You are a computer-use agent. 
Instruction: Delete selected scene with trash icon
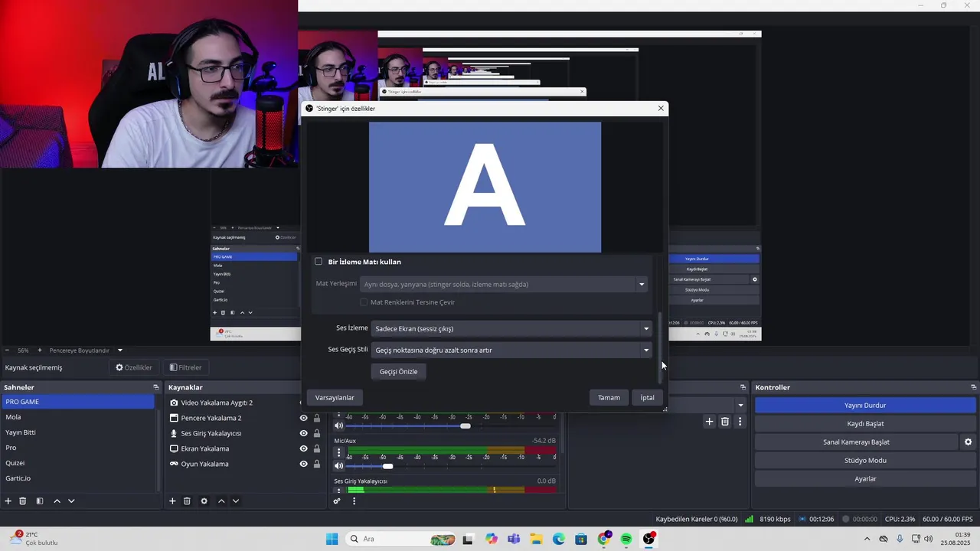(23, 501)
